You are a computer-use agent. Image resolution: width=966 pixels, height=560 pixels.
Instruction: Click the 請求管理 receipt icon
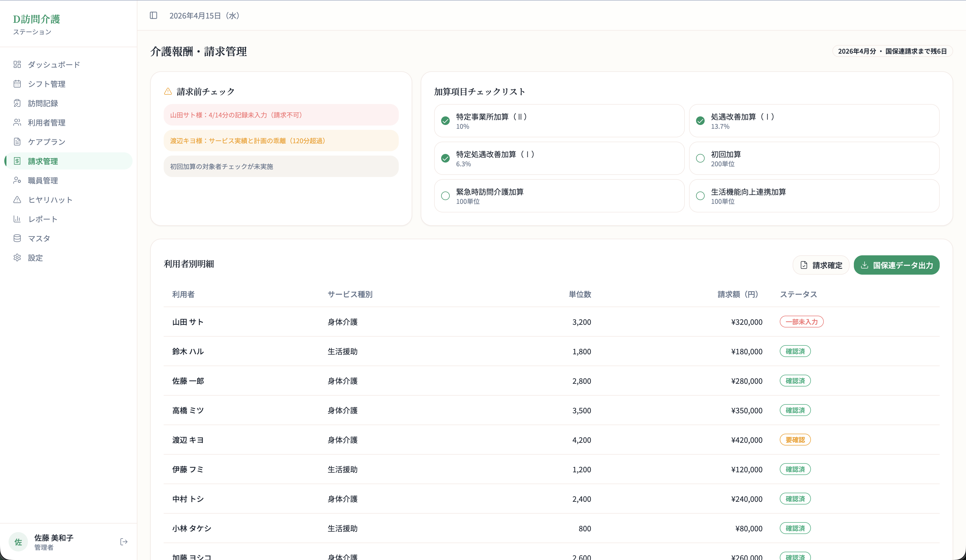click(17, 161)
